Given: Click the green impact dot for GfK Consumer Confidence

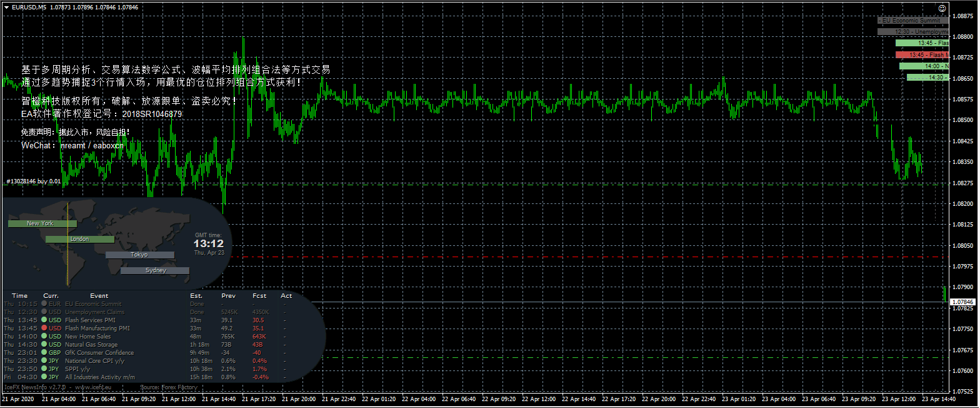Looking at the screenshot, I should point(44,352).
